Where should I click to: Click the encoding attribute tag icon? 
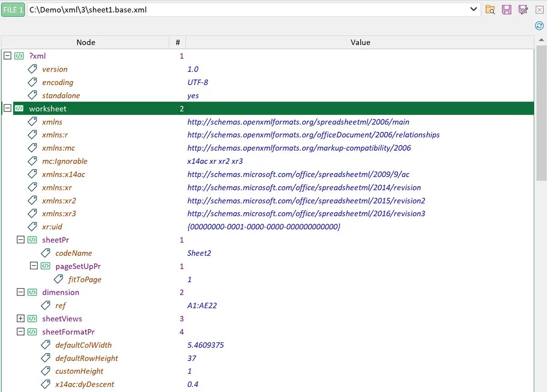[x=32, y=82]
